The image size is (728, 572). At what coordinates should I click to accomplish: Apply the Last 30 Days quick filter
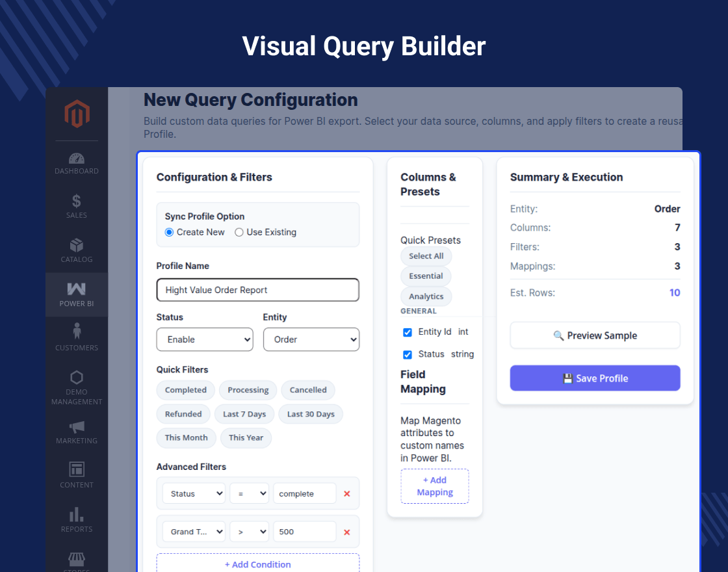pyautogui.click(x=311, y=414)
